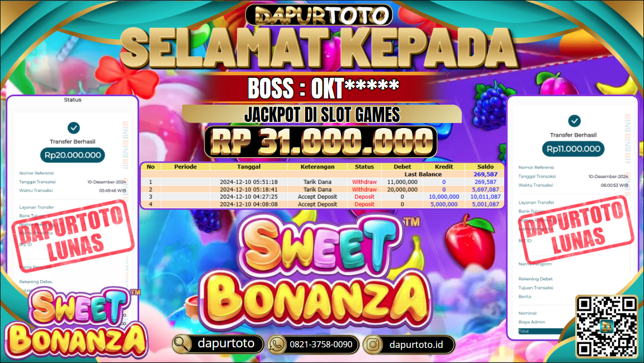
Task: Click the small Sweet Bonanza logo bottom-left
Action: coord(77,323)
